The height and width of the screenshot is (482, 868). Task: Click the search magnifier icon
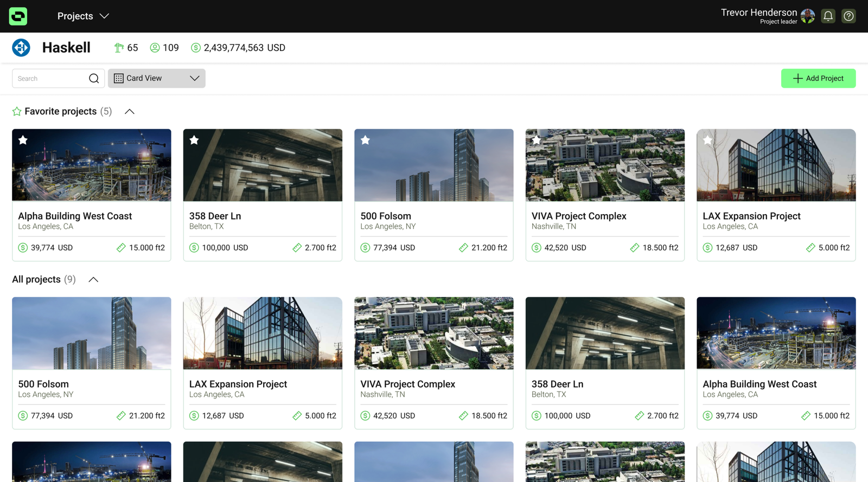point(94,79)
